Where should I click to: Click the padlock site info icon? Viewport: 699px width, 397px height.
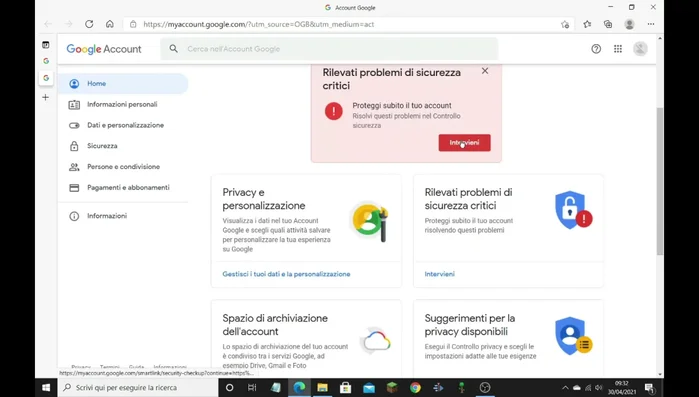pyautogui.click(x=133, y=25)
